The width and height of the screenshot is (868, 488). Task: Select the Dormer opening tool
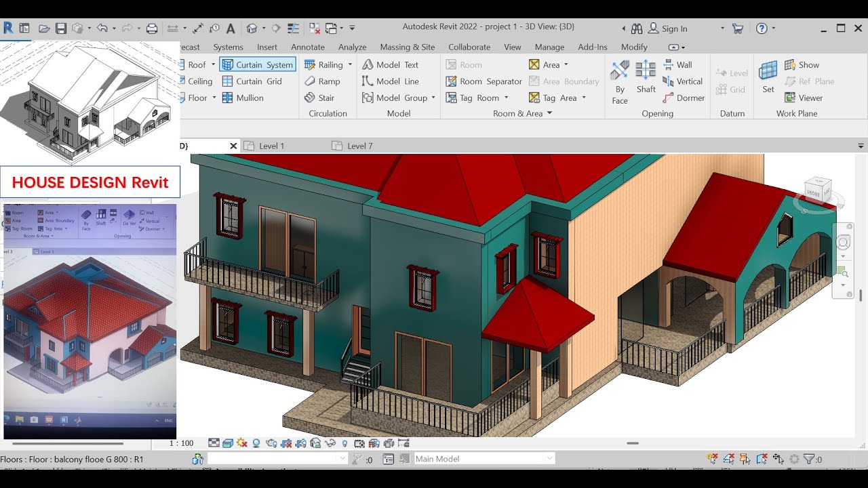684,98
